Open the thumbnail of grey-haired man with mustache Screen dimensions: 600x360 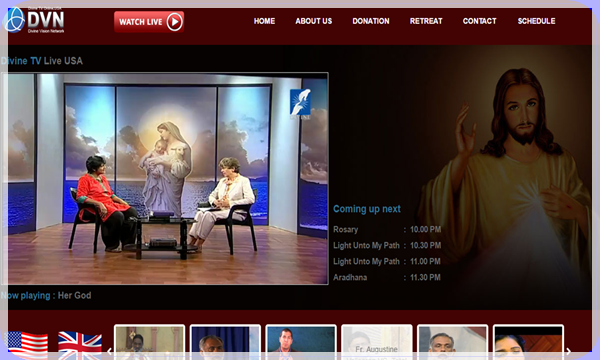453,342
